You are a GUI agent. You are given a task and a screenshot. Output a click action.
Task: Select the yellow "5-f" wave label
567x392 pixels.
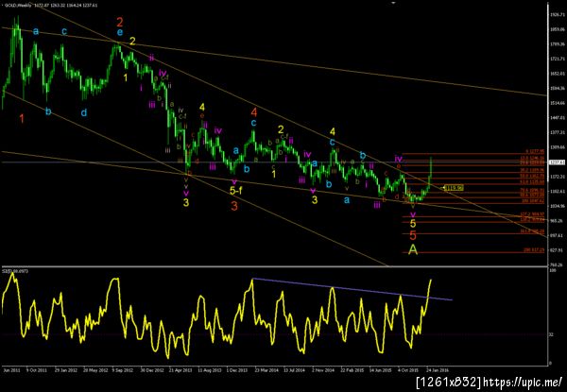coord(236,190)
